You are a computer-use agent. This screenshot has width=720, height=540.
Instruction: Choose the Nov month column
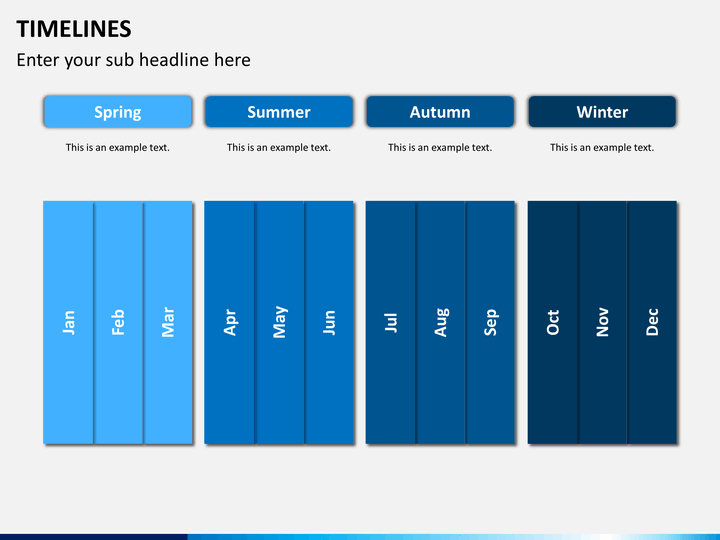pos(603,322)
